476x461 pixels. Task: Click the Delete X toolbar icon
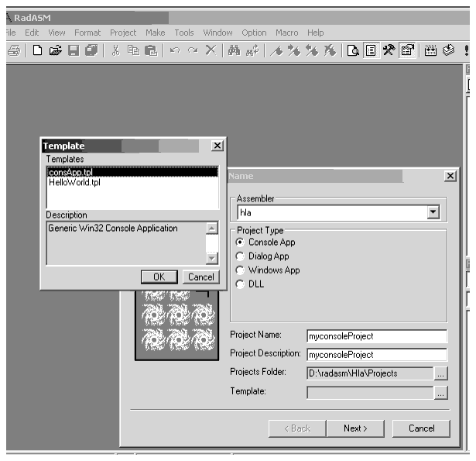(211, 50)
